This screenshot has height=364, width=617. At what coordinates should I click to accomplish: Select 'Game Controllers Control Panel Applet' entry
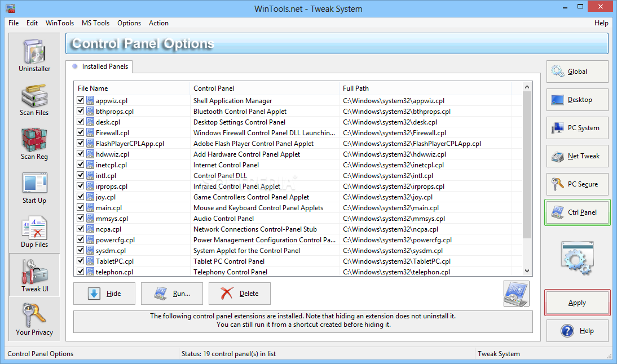251,197
